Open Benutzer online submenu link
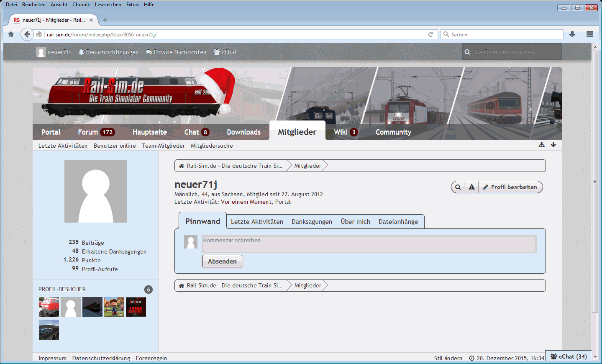 point(115,146)
